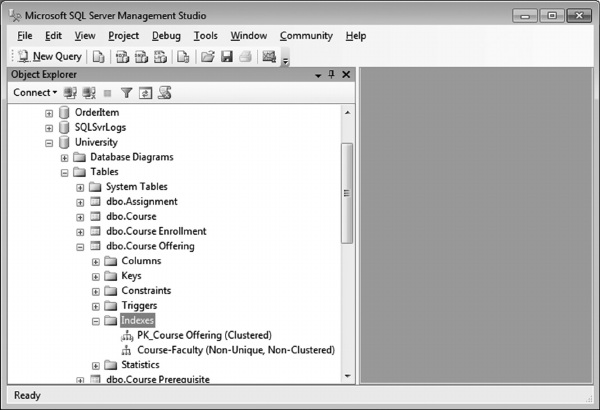
Task: Click the Open File toolbar icon
Action: pyautogui.click(x=208, y=57)
